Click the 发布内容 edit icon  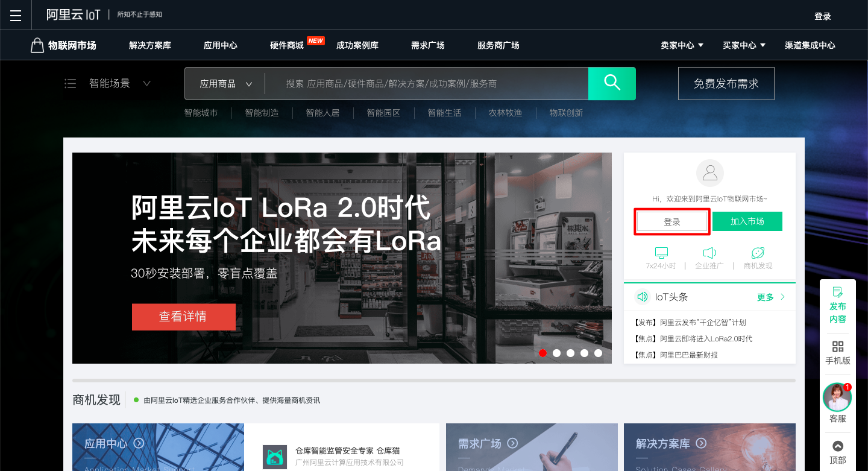[837, 292]
